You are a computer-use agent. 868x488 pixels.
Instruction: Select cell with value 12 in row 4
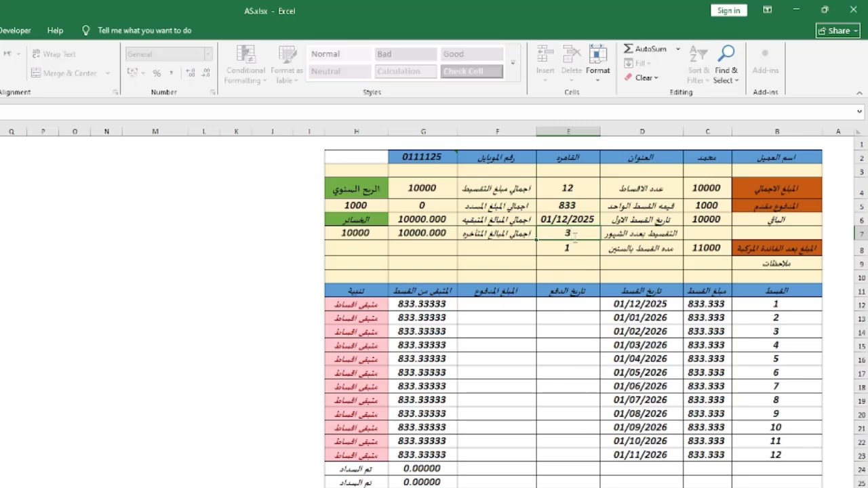pyautogui.click(x=568, y=188)
